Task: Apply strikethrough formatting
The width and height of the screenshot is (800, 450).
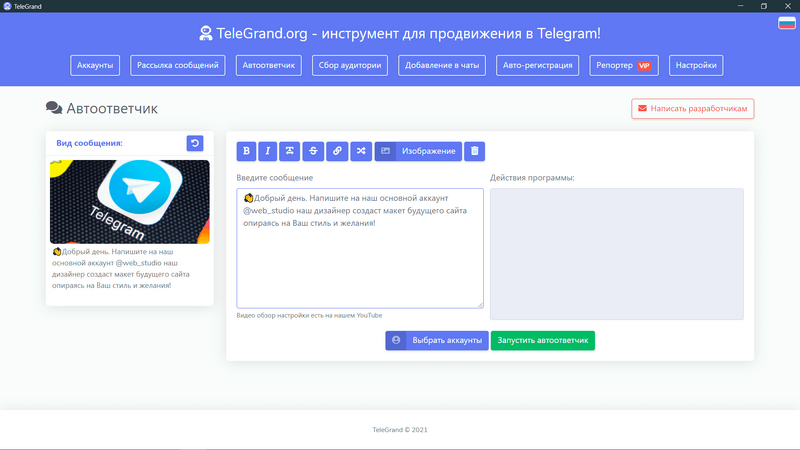Action: coord(313,151)
